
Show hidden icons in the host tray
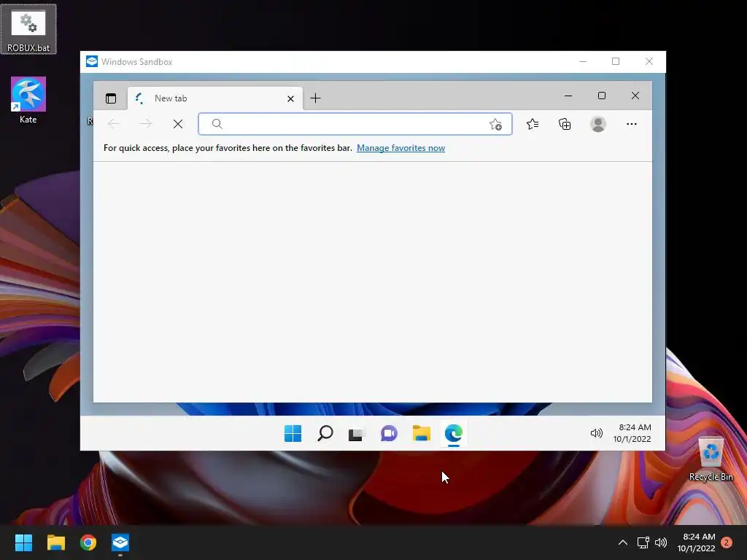tap(623, 542)
